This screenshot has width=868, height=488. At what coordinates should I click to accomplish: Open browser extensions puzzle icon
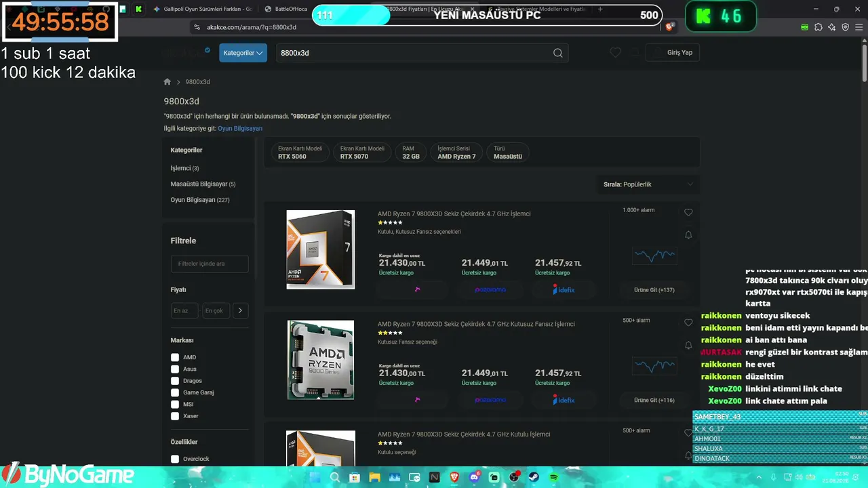pos(818,27)
